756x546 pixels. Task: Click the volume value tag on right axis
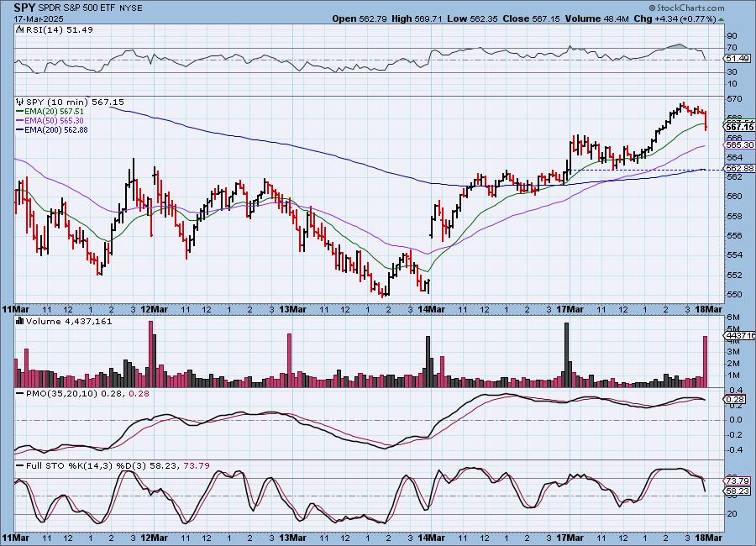tap(740, 335)
